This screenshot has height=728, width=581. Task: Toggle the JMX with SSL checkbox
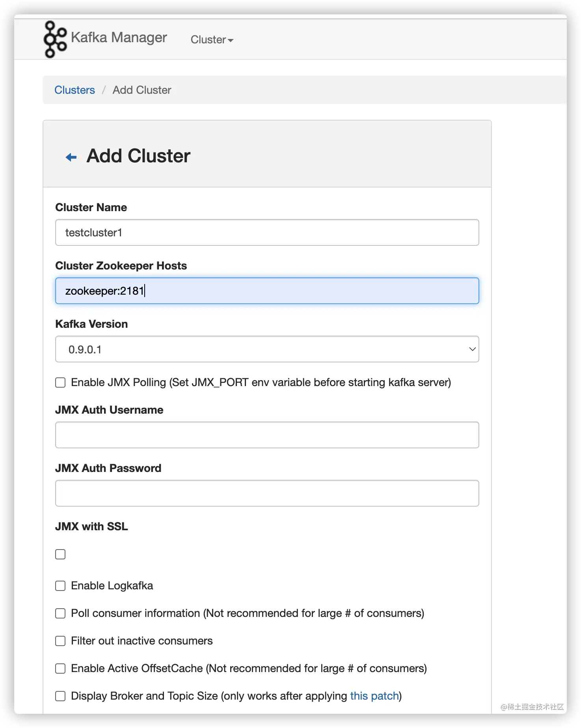point(60,554)
